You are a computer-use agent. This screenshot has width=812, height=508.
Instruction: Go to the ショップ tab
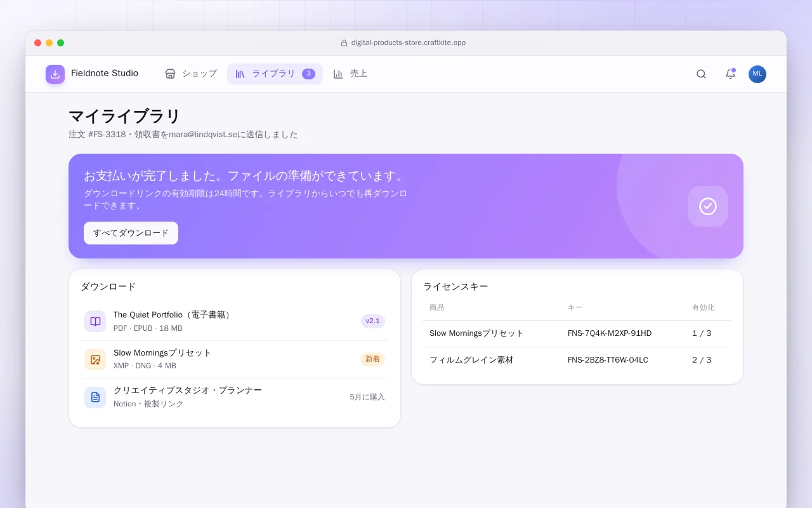191,74
